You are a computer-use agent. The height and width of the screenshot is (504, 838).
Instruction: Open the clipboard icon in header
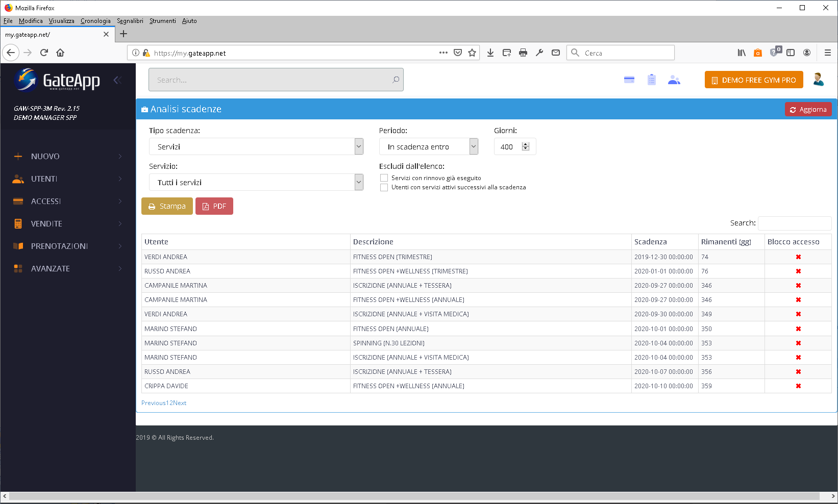(x=651, y=80)
